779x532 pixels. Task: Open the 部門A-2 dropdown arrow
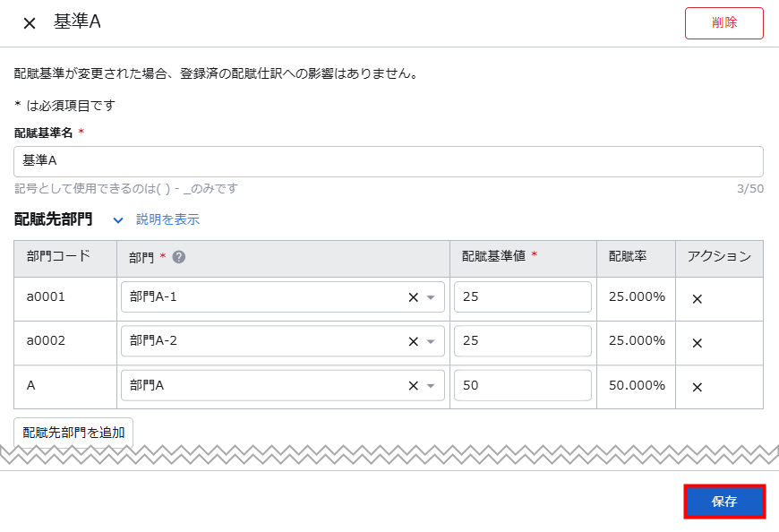431,341
